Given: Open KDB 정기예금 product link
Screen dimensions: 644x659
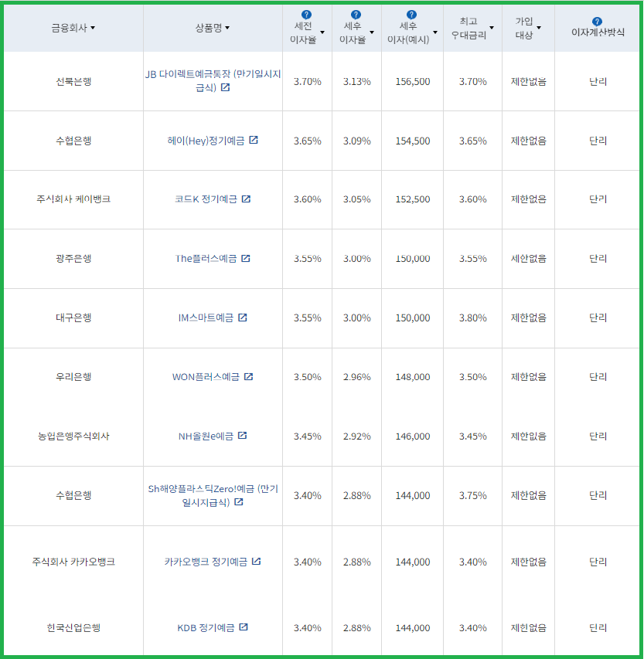Looking at the screenshot, I should coord(206,628).
